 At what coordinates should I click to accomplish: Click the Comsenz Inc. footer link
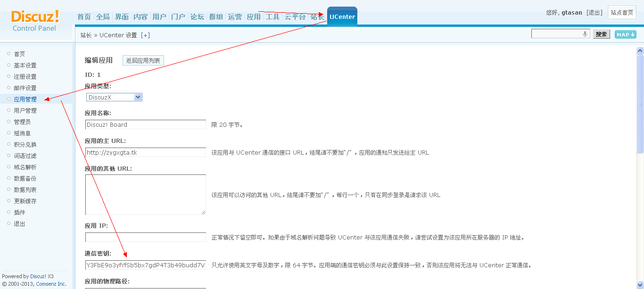click(51, 284)
